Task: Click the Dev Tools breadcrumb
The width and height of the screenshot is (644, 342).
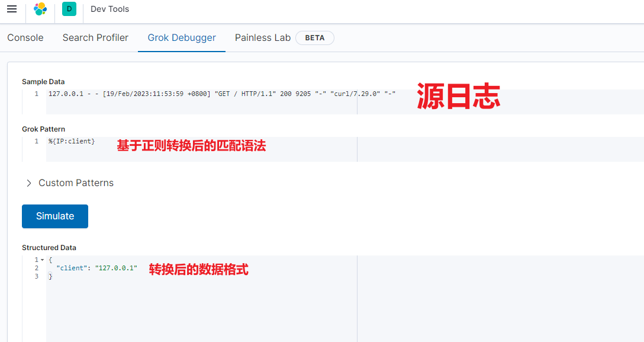Action: pos(110,9)
